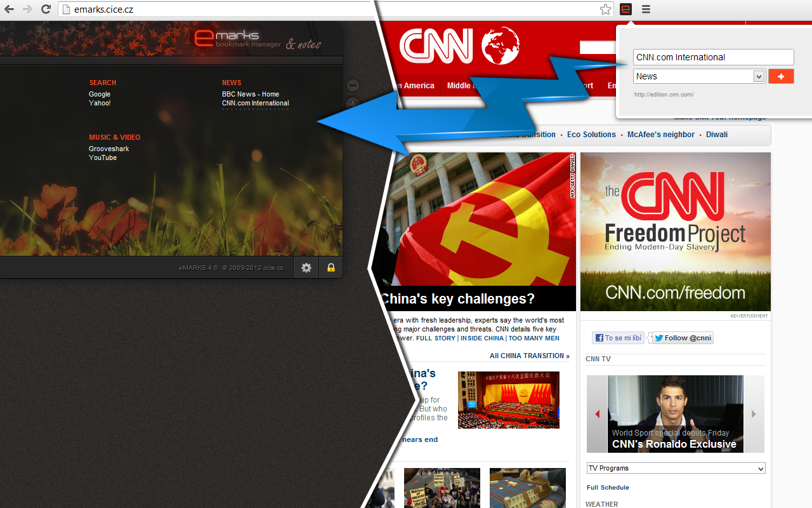Open the "McAfee's neighbor" CNN link
Screen dimensions: 812x508
(x=661, y=135)
